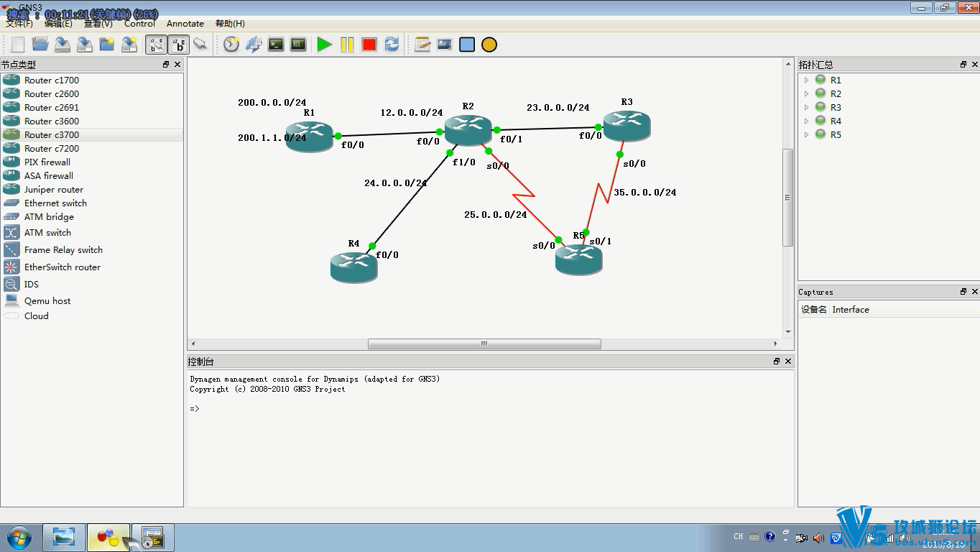
Task: Expand R1 in topology summary
Action: click(x=807, y=80)
